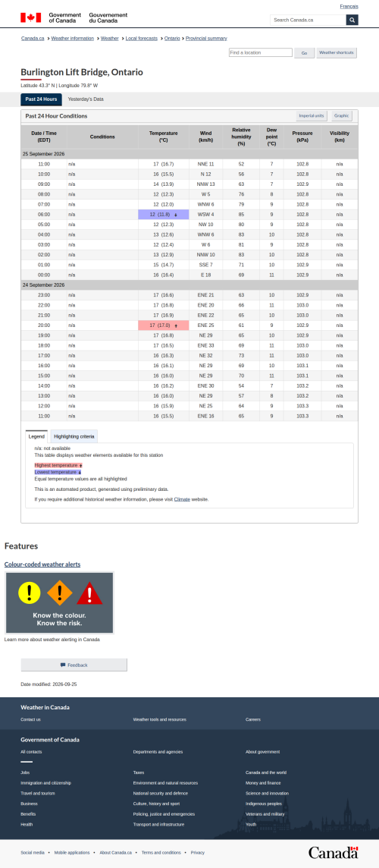
Task: Open Indigenous peoples link
Action: pyautogui.click(x=263, y=804)
